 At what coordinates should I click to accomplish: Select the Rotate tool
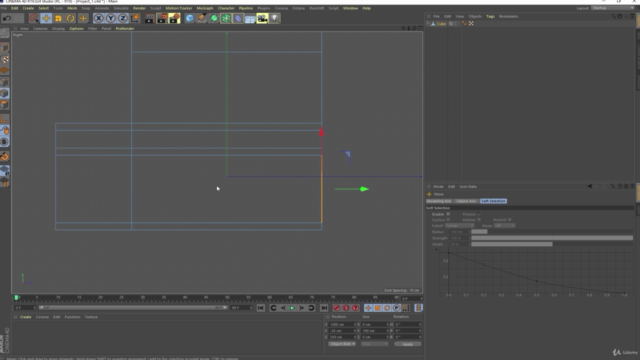tap(70, 18)
